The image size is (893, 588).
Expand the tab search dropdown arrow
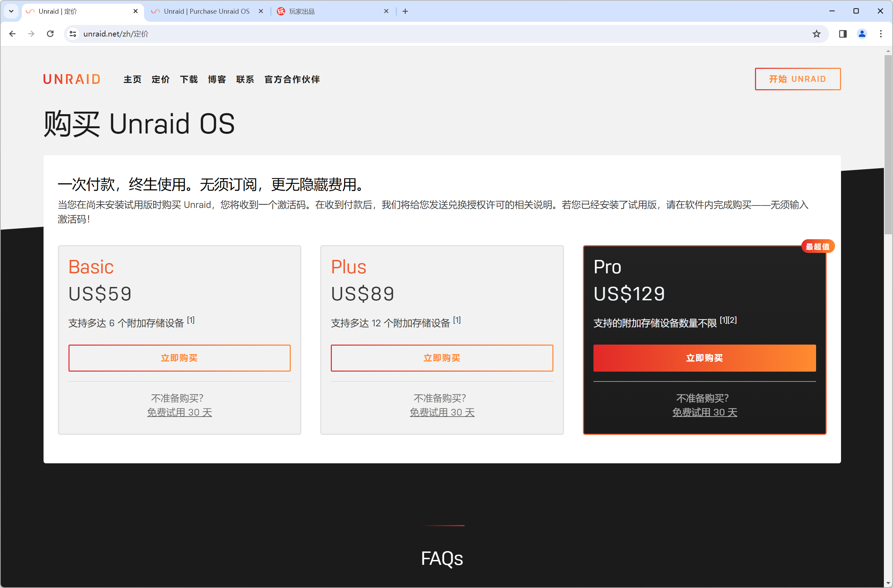[x=11, y=11]
